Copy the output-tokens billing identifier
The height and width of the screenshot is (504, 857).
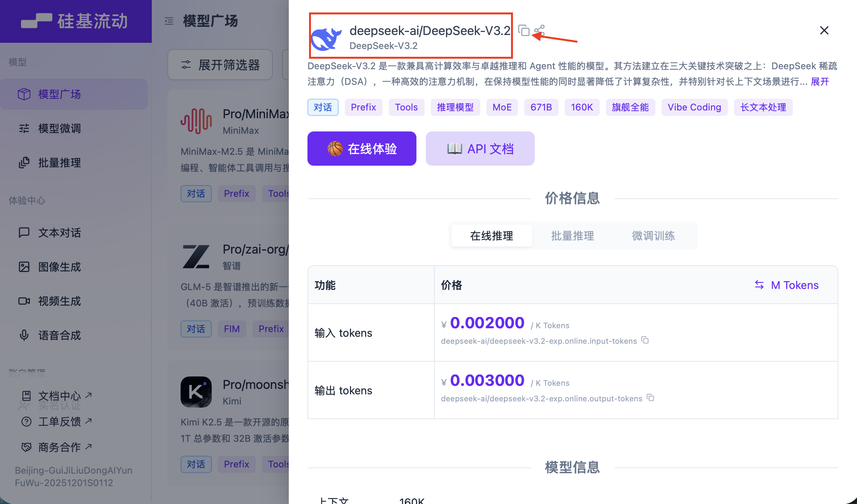[x=650, y=398]
